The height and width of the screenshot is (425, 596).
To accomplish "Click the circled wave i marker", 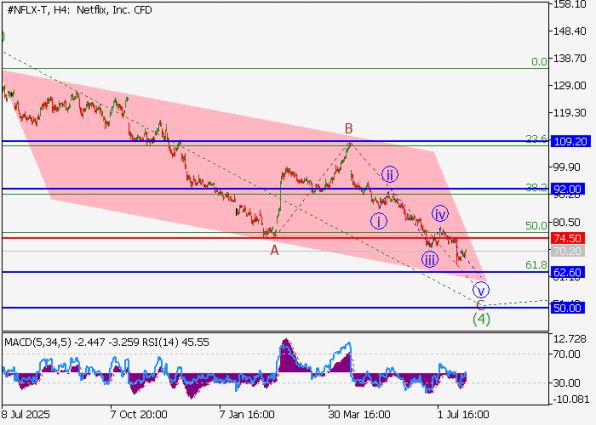I will (379, 221).
